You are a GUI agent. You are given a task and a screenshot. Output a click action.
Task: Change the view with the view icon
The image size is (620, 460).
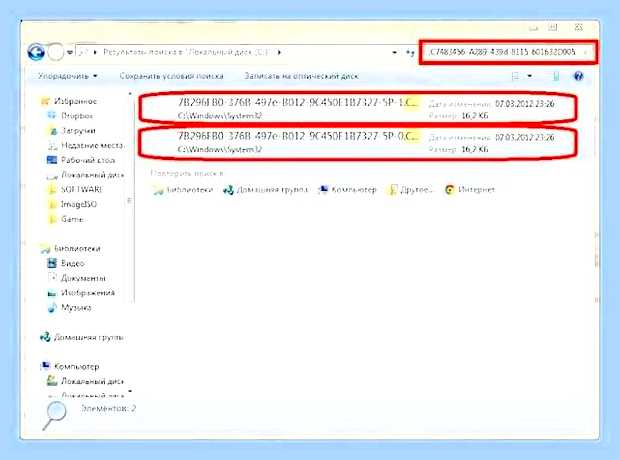[x=515, y=76]
